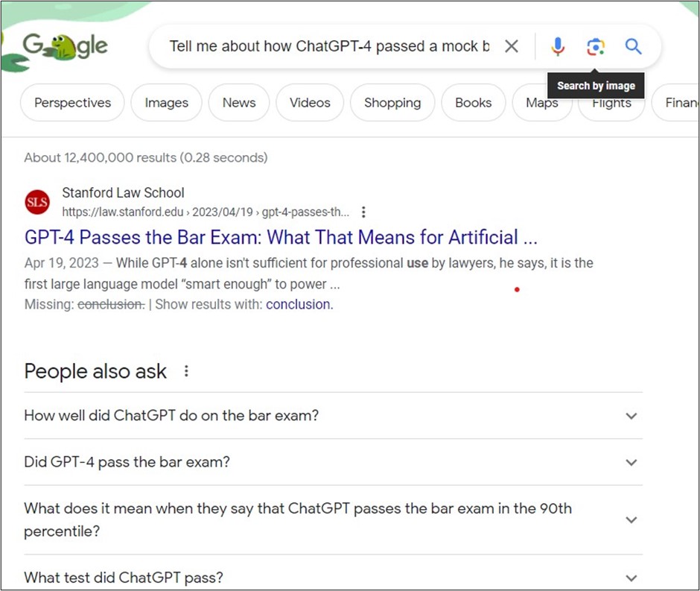
Task: Switch to the Images filter
Action: click(x=166, y=103)
